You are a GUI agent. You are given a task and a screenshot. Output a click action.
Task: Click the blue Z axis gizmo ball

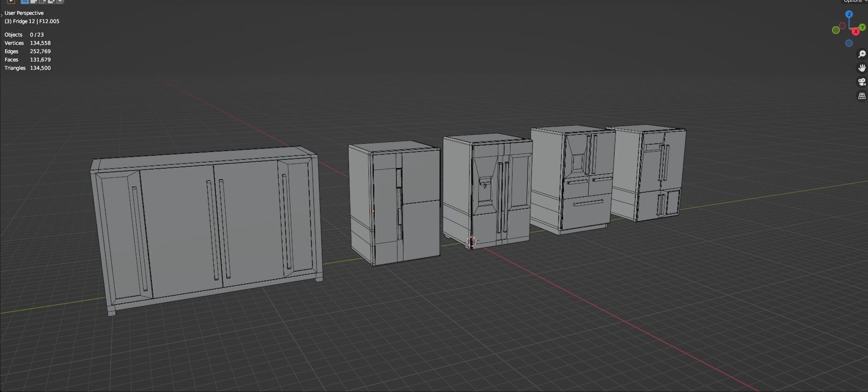pos(849,14)
